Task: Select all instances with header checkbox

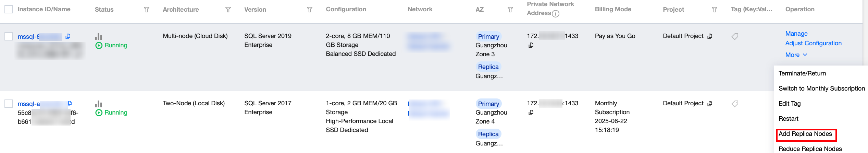Action: pyautogui.click(x=9, y=9)
